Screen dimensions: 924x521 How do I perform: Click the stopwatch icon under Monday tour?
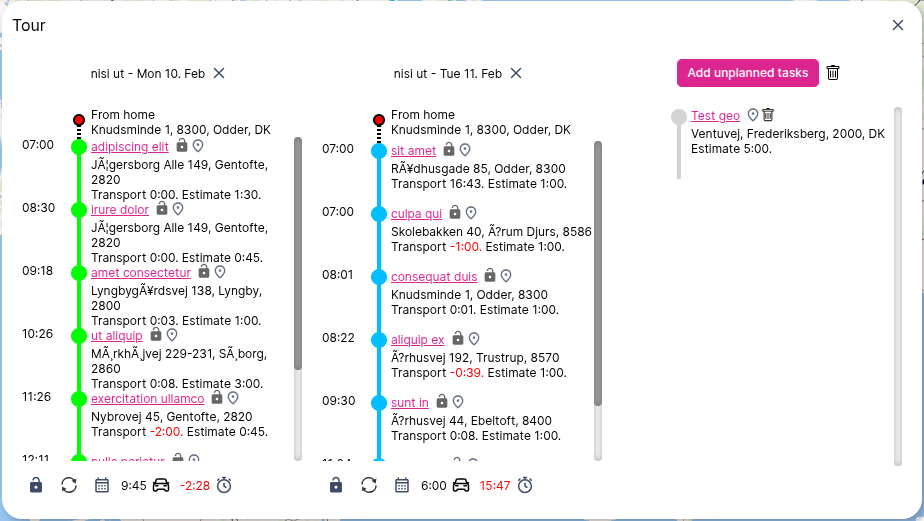click(x=224, y=485)
